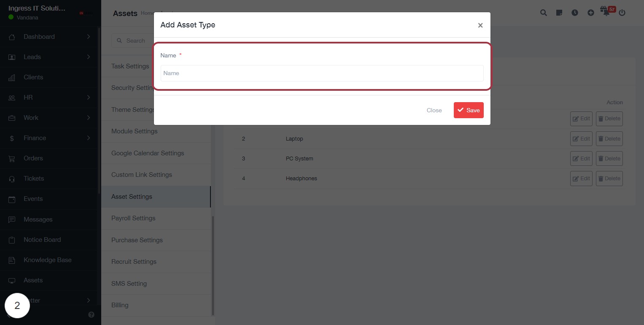Click the search magnifier icon in header
Screen dimensions: 644x325
click(543, 13)
